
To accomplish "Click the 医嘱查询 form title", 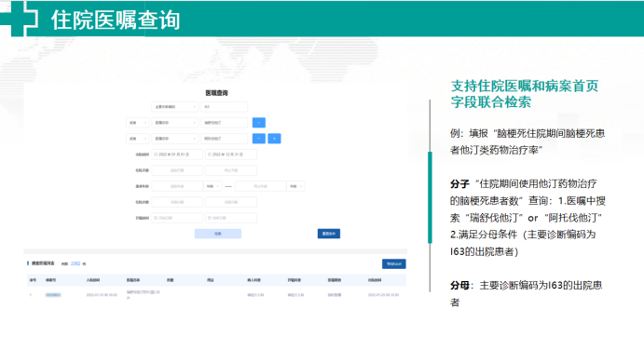I will point(216,93).
